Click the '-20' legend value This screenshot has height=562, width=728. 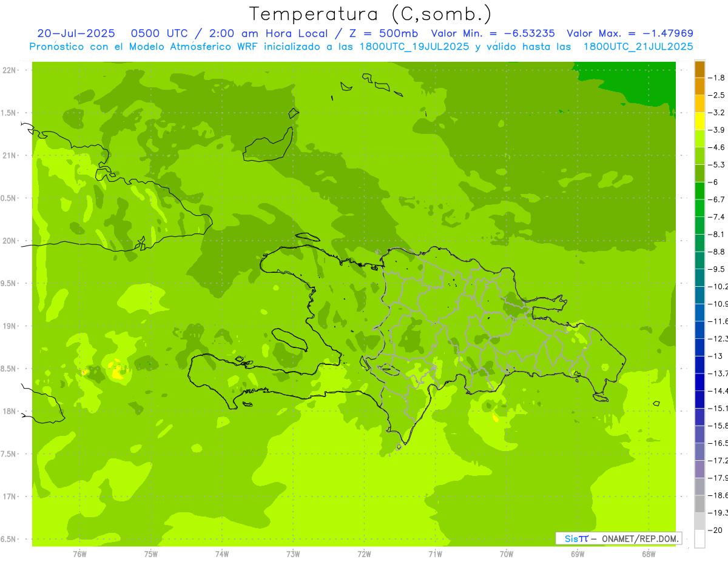(x=716, y=530)
